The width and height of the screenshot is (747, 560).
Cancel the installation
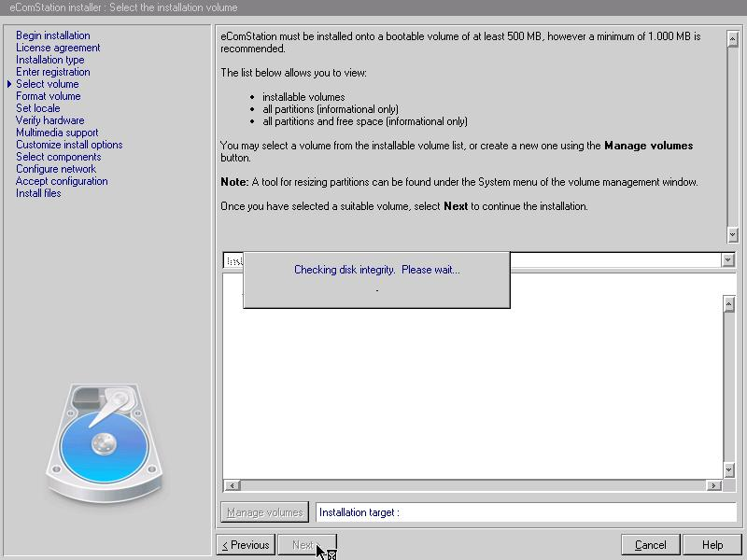(x=651, y=545)
